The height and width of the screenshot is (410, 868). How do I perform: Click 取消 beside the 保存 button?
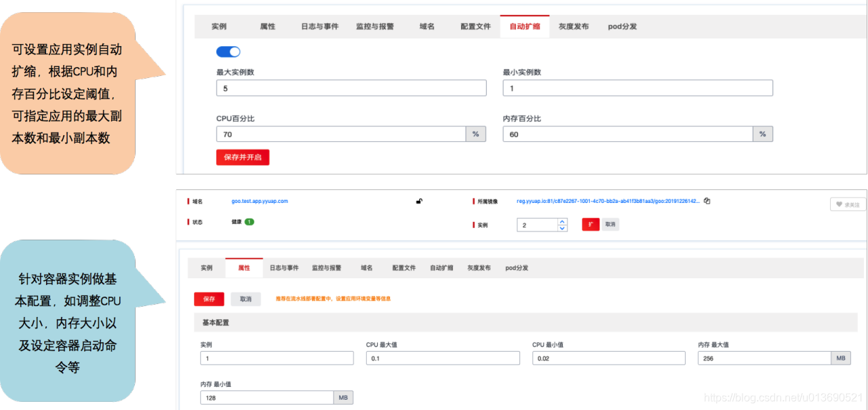tap(245, 299)
